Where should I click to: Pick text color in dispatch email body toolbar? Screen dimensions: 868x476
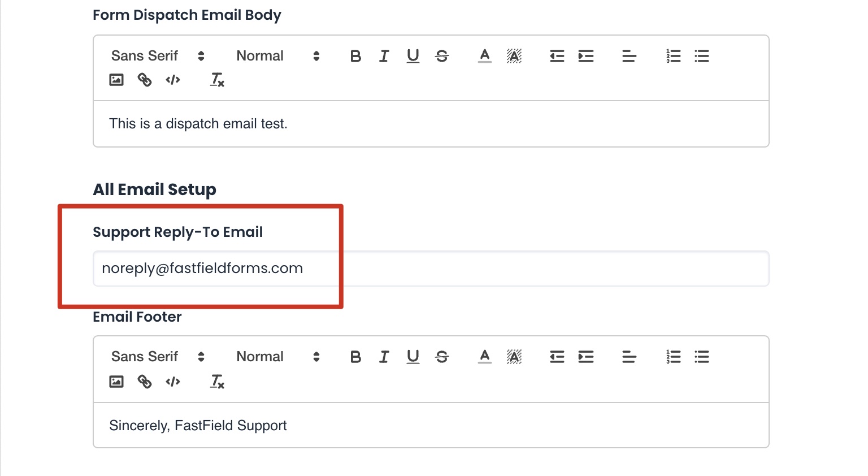click(485, 56)
